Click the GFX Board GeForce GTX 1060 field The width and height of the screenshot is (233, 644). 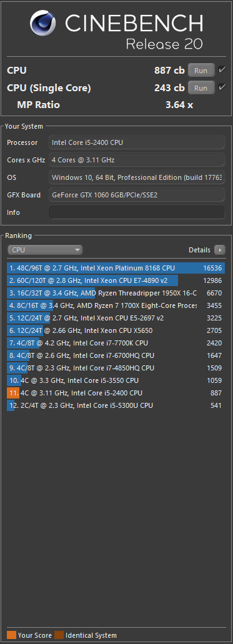pyautogui.click(x=137, y=195)
